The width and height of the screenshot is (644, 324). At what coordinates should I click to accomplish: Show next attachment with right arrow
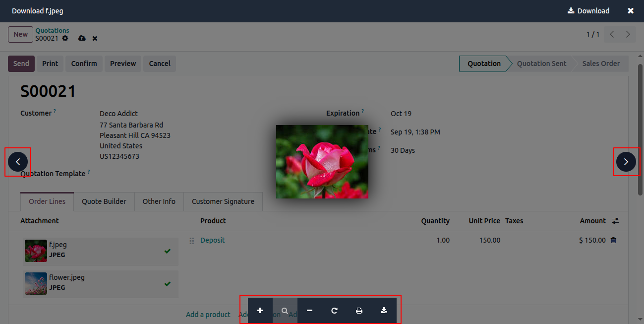click(x=626, y=162)
